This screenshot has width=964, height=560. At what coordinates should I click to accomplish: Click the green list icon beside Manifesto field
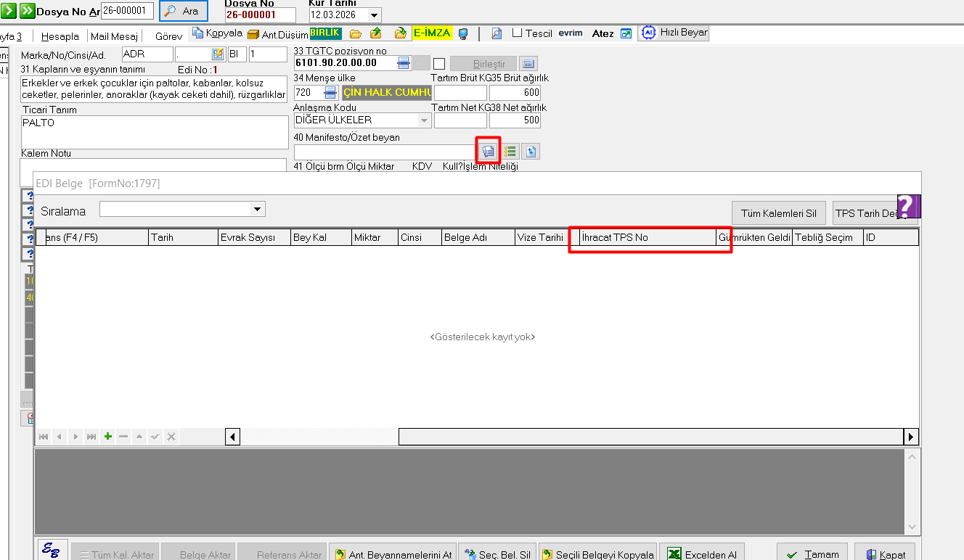coord(510,152)
